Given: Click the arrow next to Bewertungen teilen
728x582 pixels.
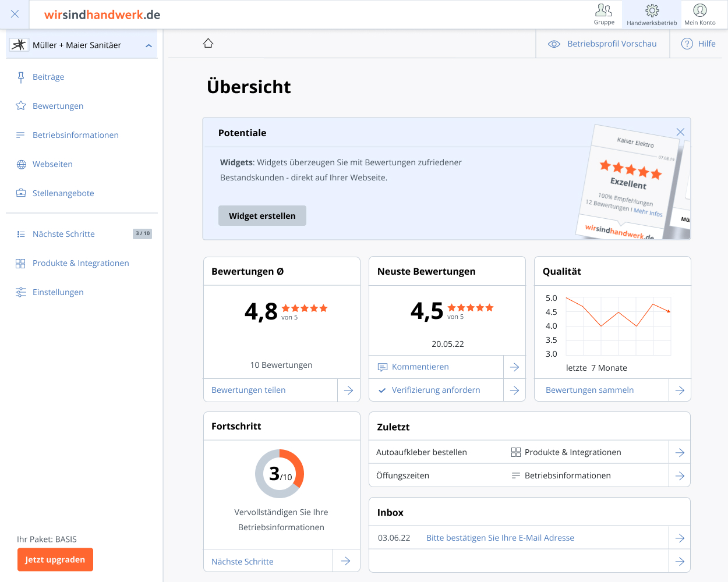Looking at the screenshot, I should [348, 390].
